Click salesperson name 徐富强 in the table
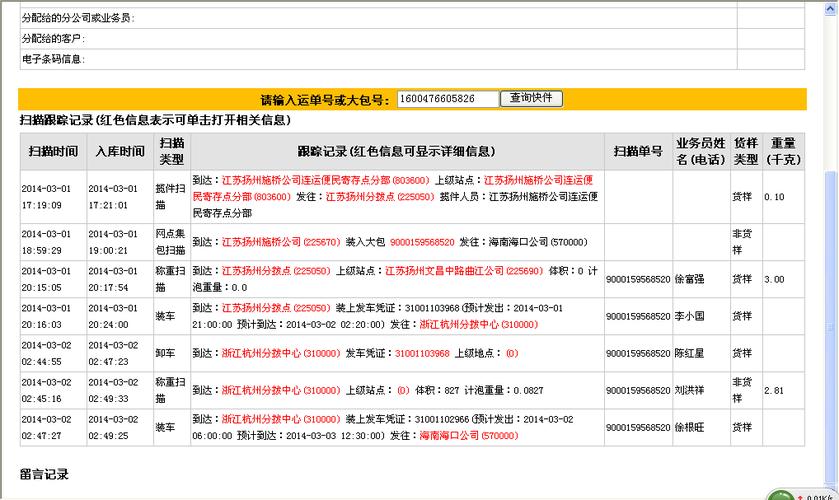The image size is (839, 500). [x=690, y=280]
